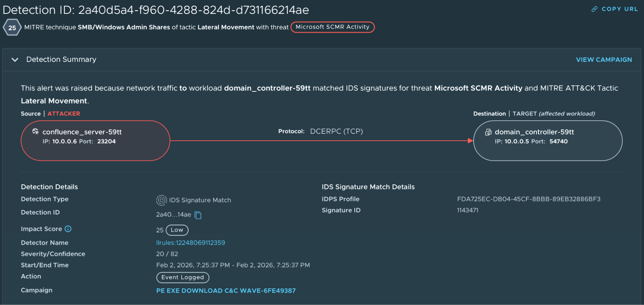Image resolution: width=644 pixels, height=305 pixels.
Task: Collapse the Detection Summary section chevron
Action: click(15, 60)
